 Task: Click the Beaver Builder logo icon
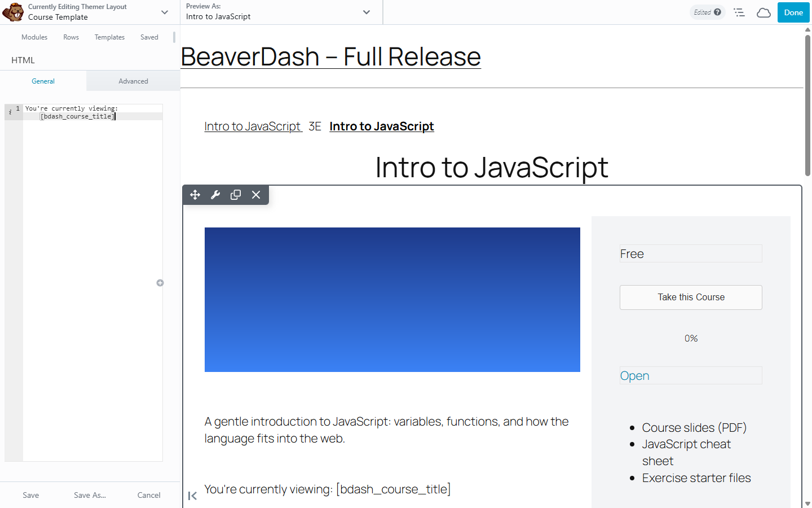tap(13, 12)
